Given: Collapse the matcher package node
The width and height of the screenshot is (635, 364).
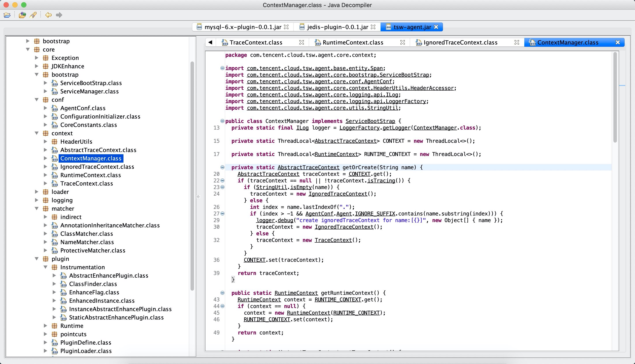Looking at the screenshot, I should point(37,208).
